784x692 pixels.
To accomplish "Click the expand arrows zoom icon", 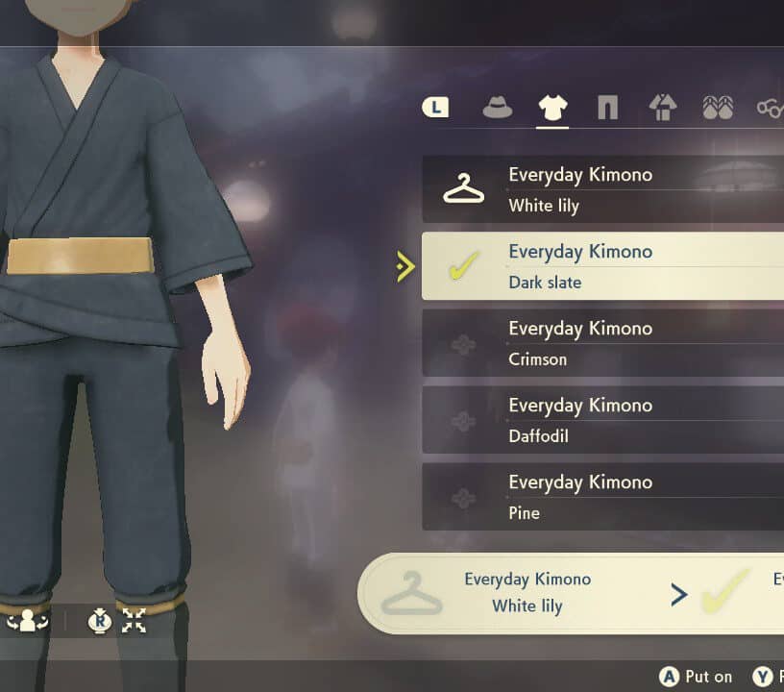I will coord(134,621).
